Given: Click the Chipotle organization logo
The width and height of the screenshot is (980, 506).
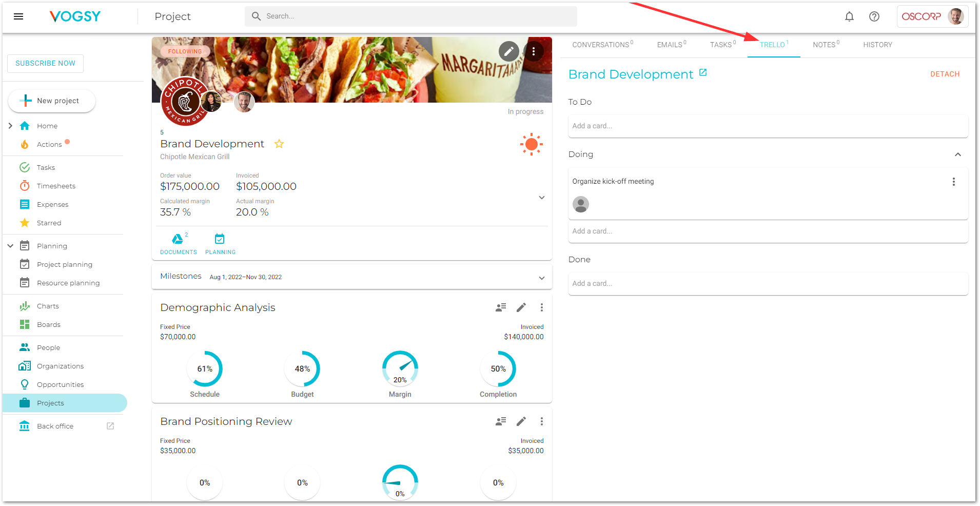Looking at the screenshot, I should (185, 102).
